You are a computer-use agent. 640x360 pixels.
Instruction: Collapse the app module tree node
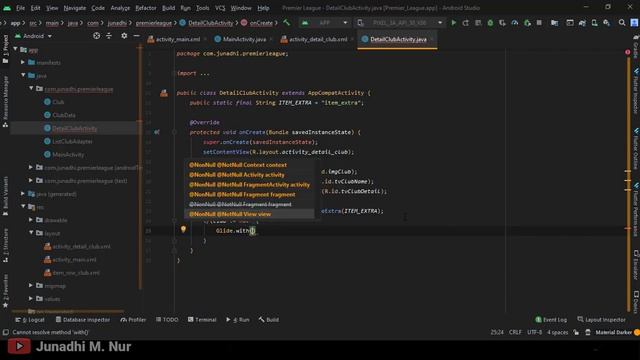pyautogui.click(x=16, y=49)
